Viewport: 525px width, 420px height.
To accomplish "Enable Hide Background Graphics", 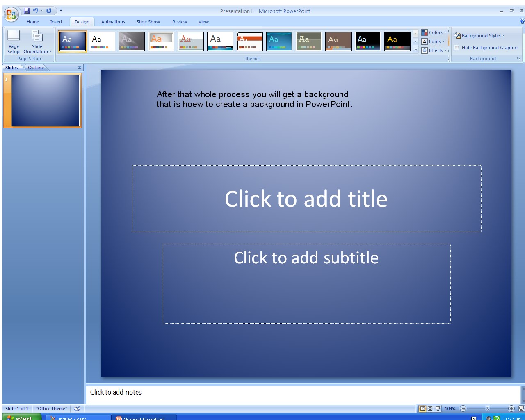I will (457, 48).
